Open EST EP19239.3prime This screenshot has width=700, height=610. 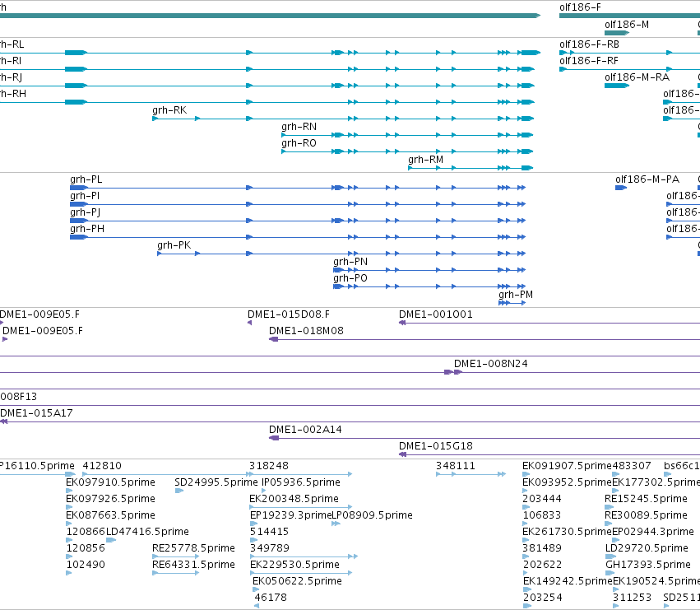(290, 515)
